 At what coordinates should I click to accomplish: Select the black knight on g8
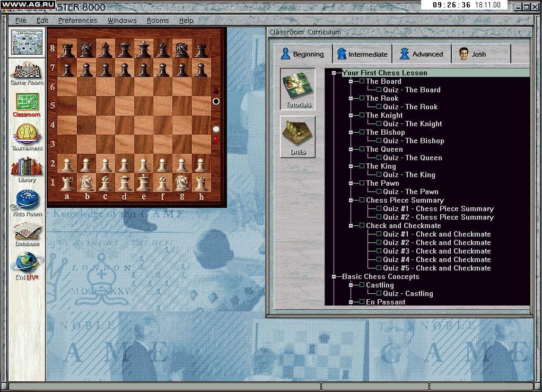coord(182,49)
